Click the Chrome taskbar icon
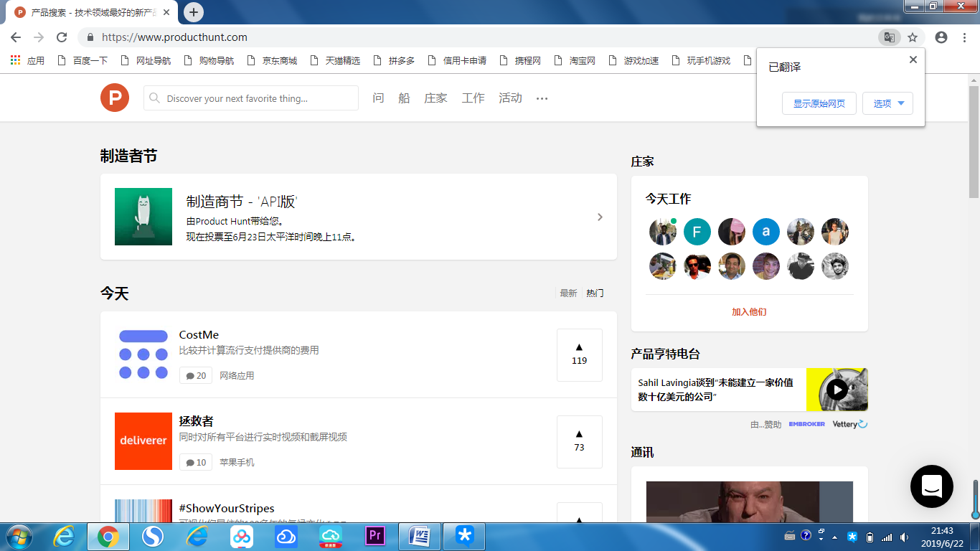Screen dimensions: 980x551 pos(108,537)
